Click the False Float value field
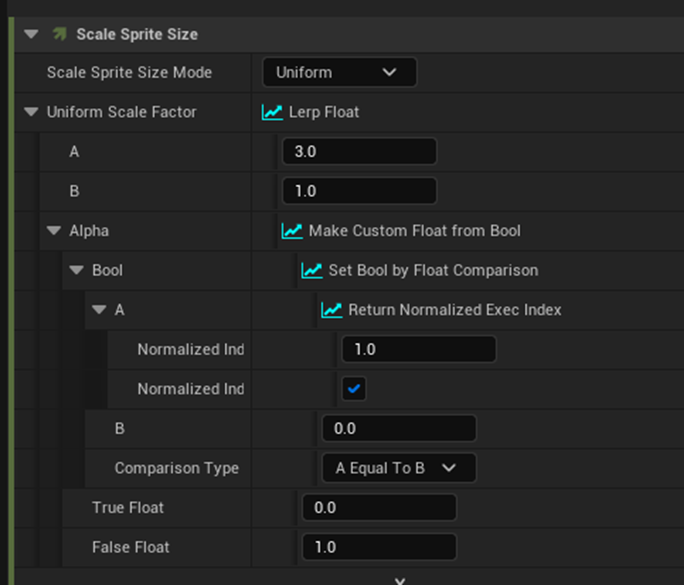 [378, 547]
